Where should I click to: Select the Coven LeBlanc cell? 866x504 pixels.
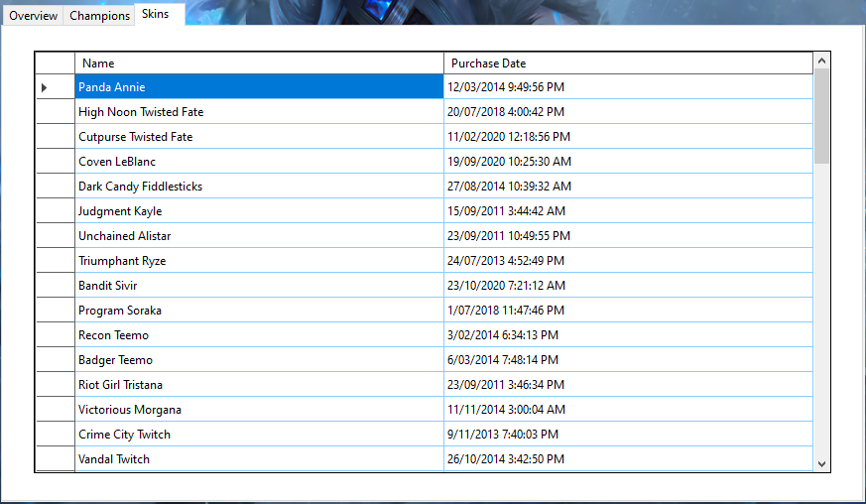point(259,162)
